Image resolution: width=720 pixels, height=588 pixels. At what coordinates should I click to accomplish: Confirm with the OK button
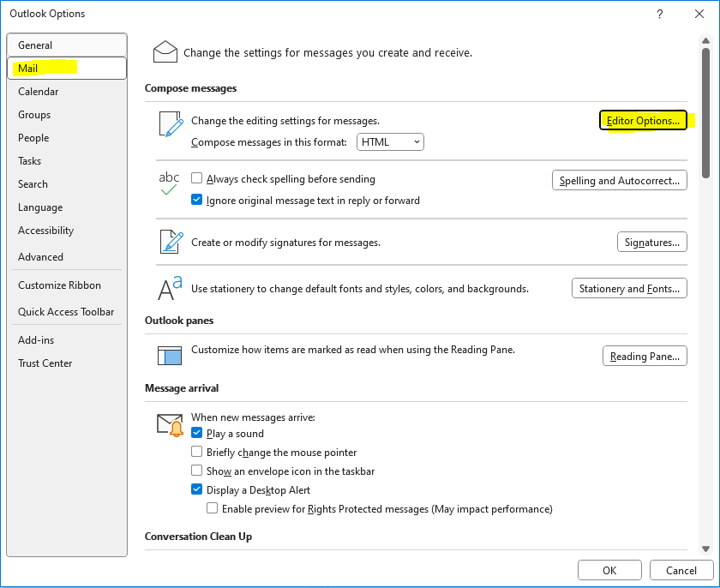609,570
